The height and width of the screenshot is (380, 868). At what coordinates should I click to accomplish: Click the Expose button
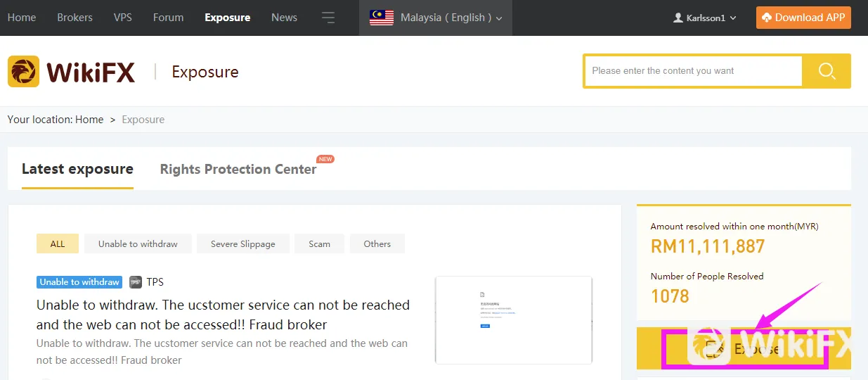coord(744,348)
